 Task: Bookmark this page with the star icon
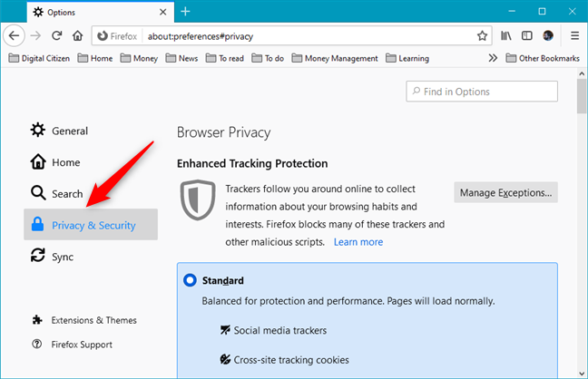482,36
